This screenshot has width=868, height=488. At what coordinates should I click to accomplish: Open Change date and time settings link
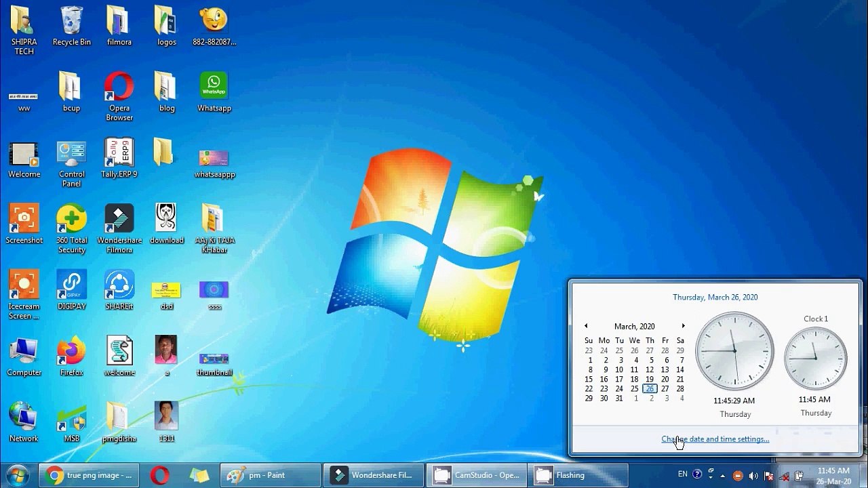coord(715,439)
